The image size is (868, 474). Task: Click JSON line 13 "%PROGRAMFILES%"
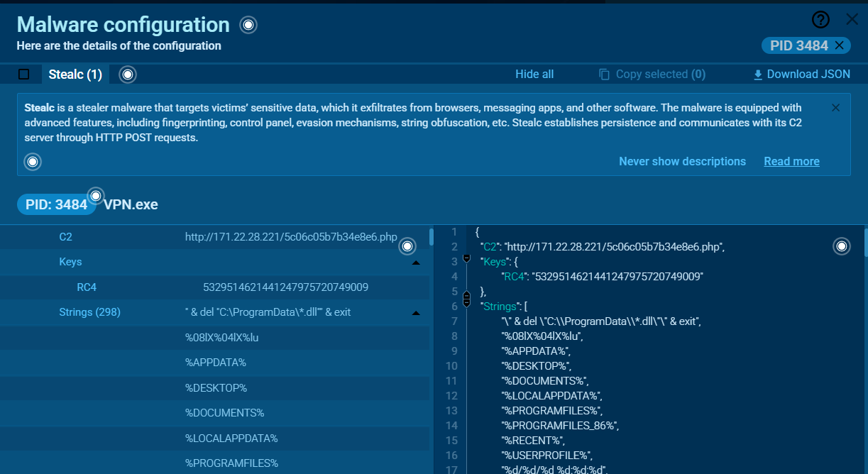(x=551, y=411)
